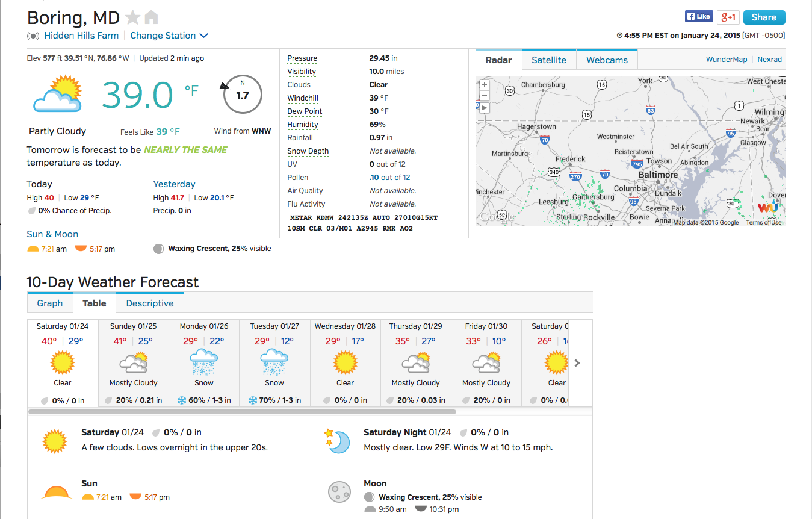Show next forecast days with right chevron
This screenshot has width=812, height=519.
coord(577,363)
